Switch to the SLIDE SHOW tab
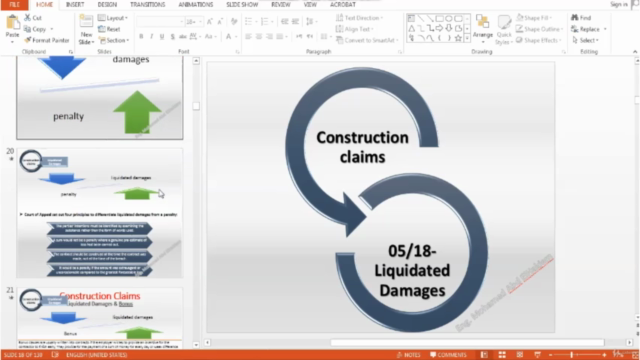The image size is (640, 360). click(x=242, y=4)
